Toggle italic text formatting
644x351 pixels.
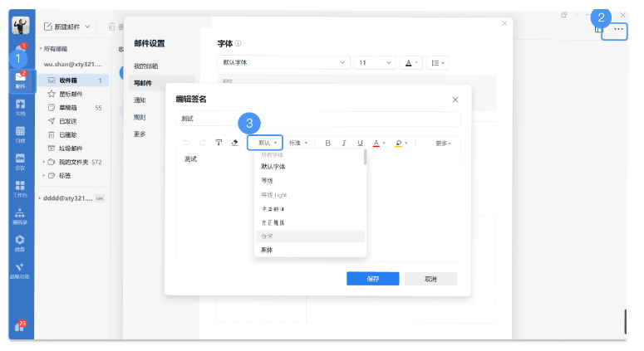tap(344, 143)
